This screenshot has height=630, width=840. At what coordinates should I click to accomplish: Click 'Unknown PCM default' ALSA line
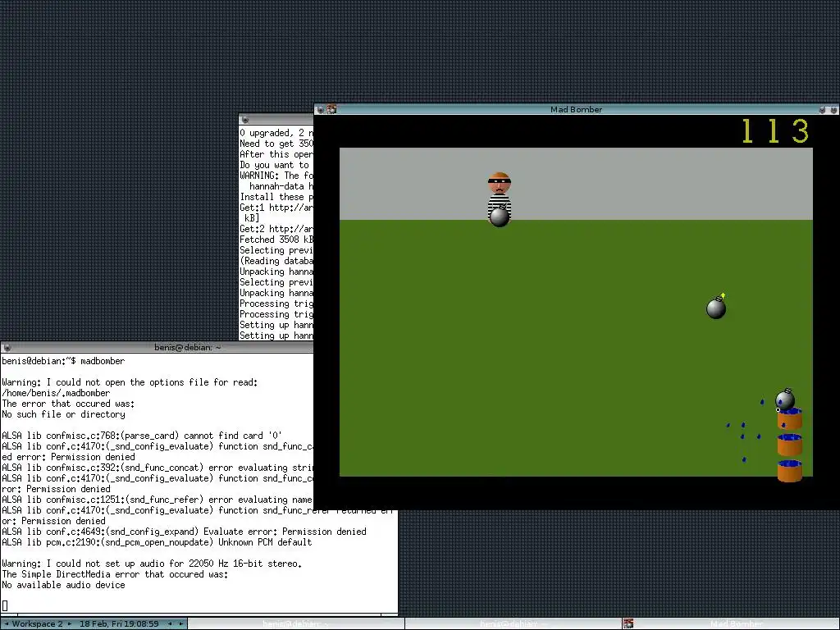(x=157, y=542)
